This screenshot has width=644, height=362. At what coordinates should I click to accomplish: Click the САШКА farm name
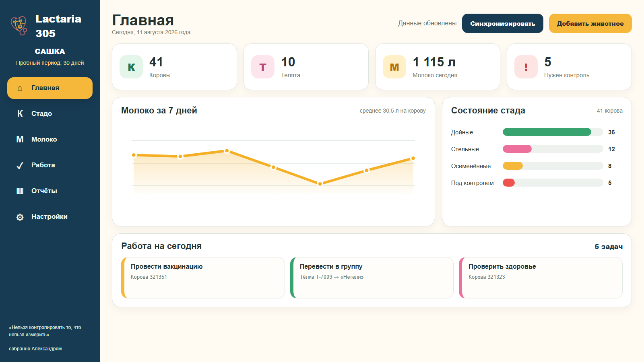(x=50, y=51)
